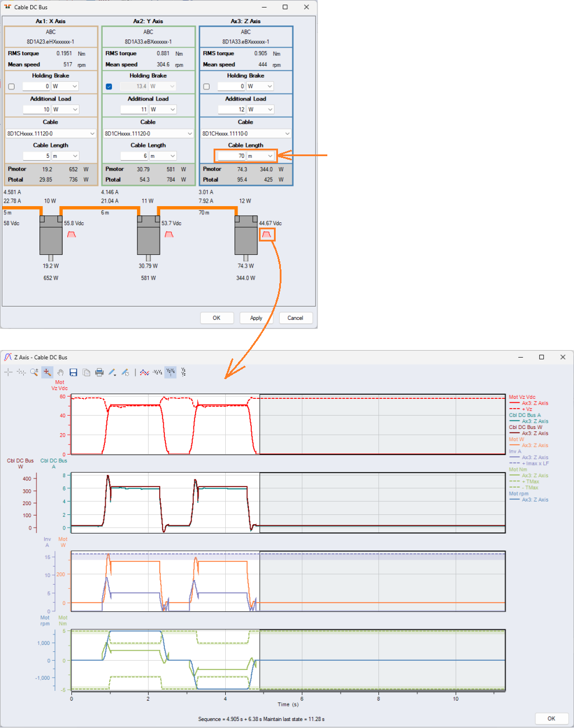Click the X Axis additional load field

(x=37, y=110)
